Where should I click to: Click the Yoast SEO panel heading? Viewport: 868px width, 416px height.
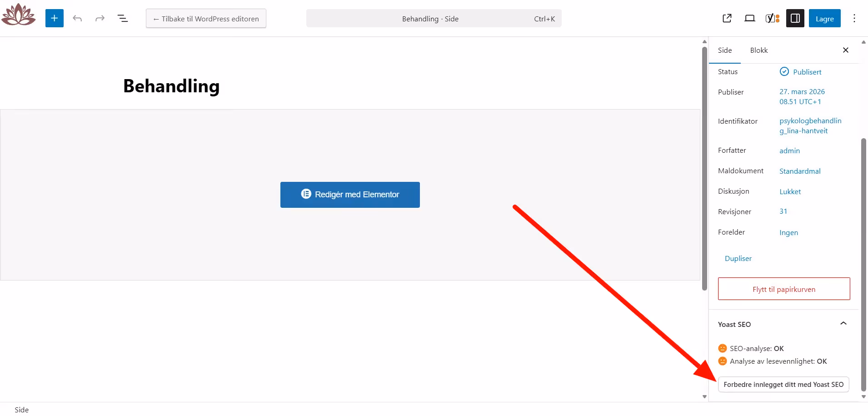tap(734, 324)
